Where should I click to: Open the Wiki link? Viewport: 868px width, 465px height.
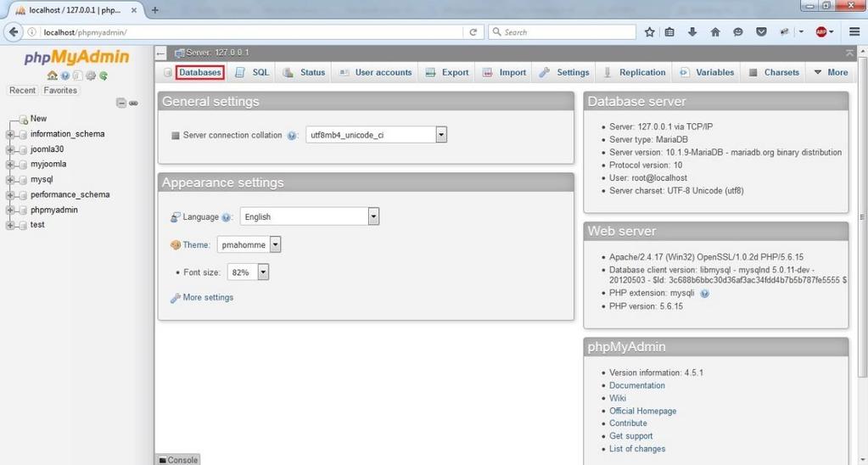(x=618, y=398)
